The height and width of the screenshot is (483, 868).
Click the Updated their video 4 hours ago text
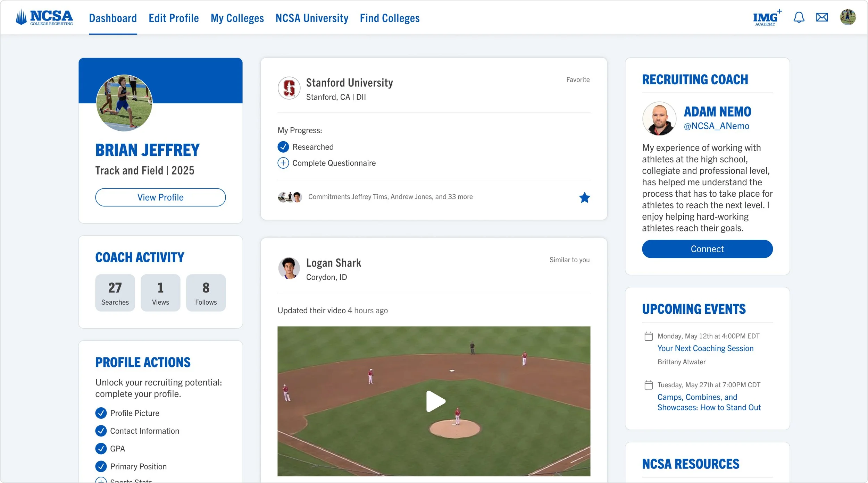[333, 311]
